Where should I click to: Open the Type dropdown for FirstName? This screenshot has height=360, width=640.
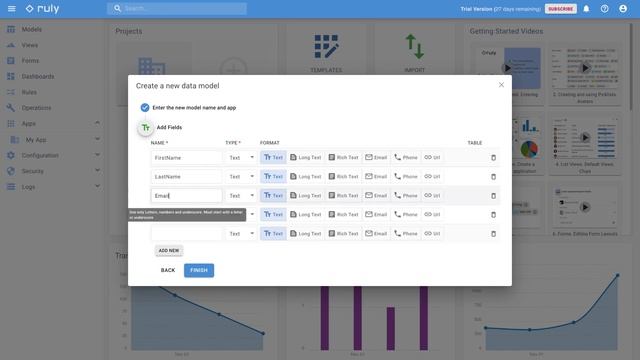(x=241, y=158)
